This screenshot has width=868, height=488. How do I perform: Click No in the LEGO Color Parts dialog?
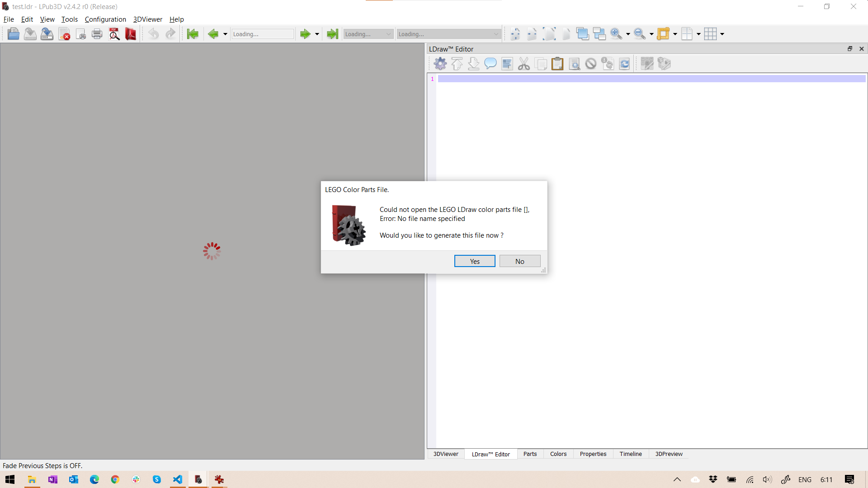pos(519,261)
